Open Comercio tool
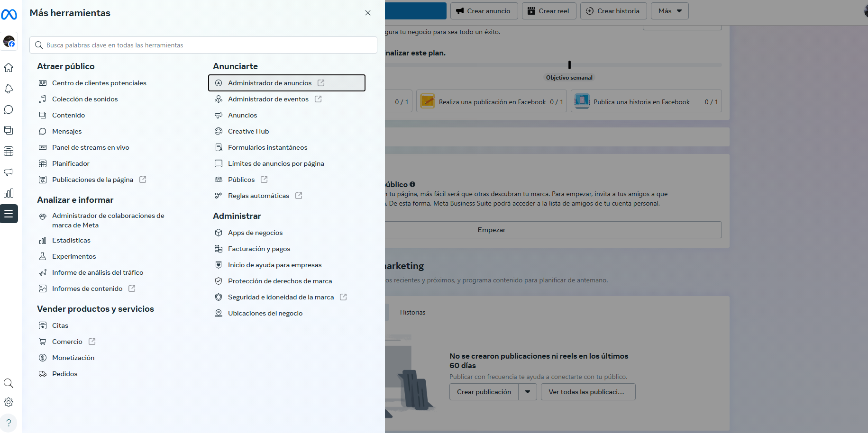 click(x=67, y=342)
